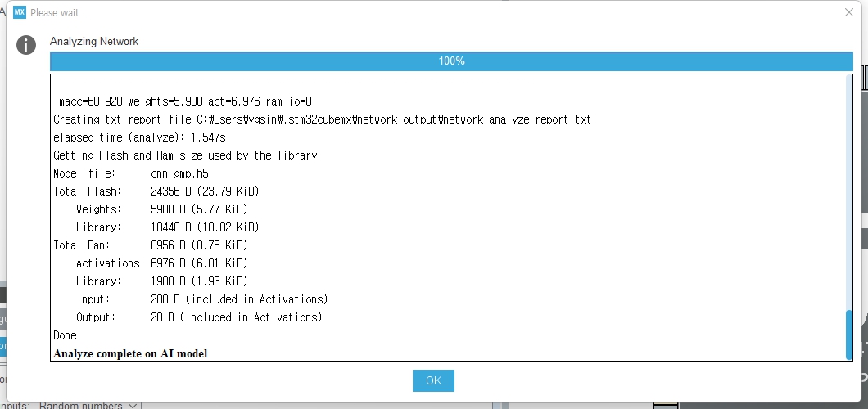Click the info icon beside Analyzing Network
The image size is (868, 409).
26,45
